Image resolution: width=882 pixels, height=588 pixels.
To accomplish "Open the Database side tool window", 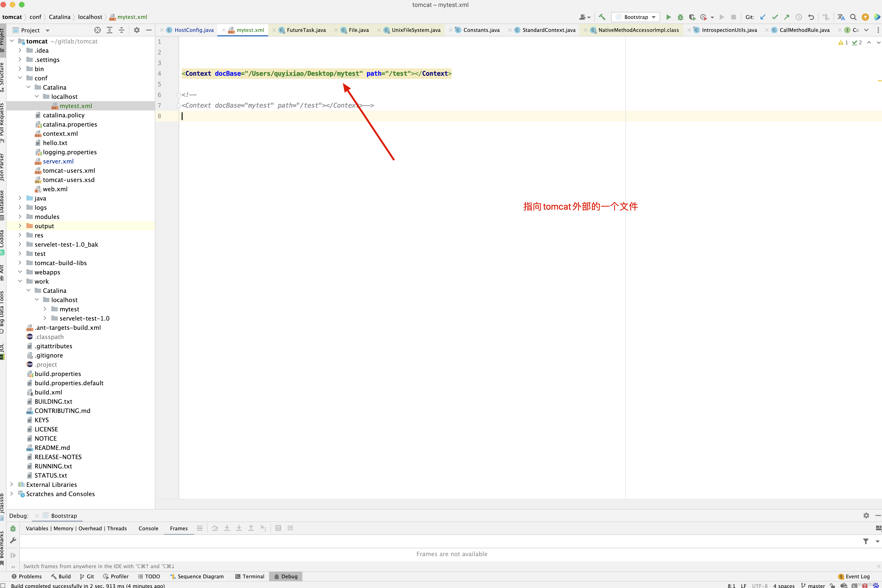I will pos(2,205).
